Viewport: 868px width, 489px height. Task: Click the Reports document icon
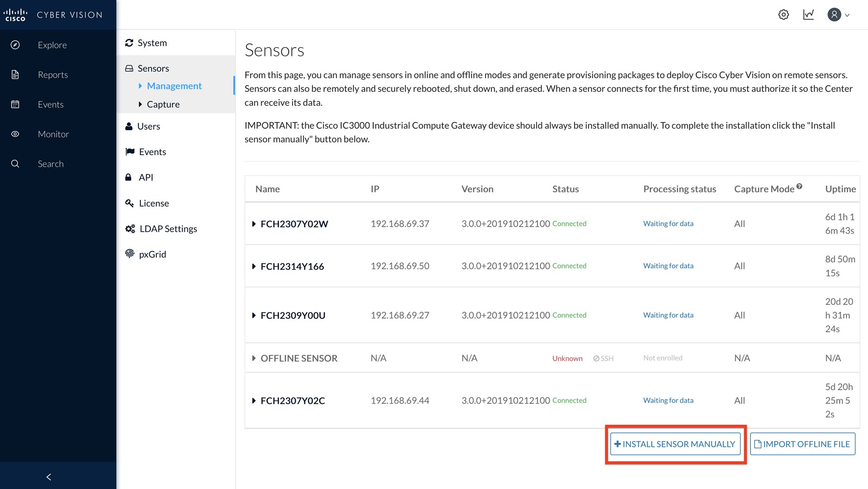(15, 75)
